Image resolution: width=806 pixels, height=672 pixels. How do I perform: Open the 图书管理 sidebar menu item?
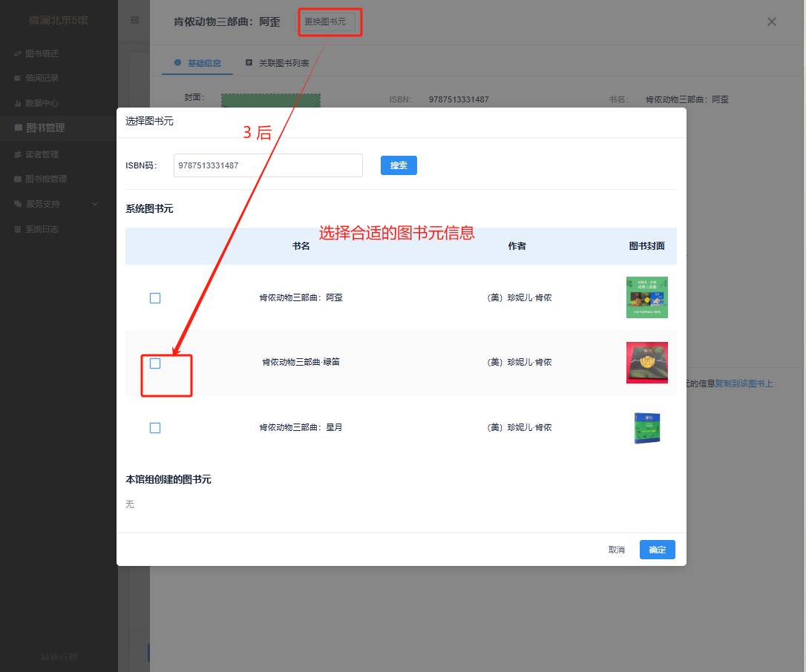pos(45,128)
